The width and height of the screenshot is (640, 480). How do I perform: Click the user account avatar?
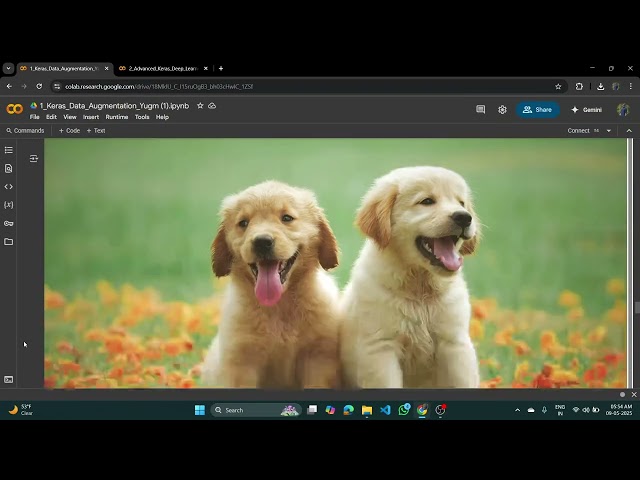pyautogui.click(x=623, y=109)
